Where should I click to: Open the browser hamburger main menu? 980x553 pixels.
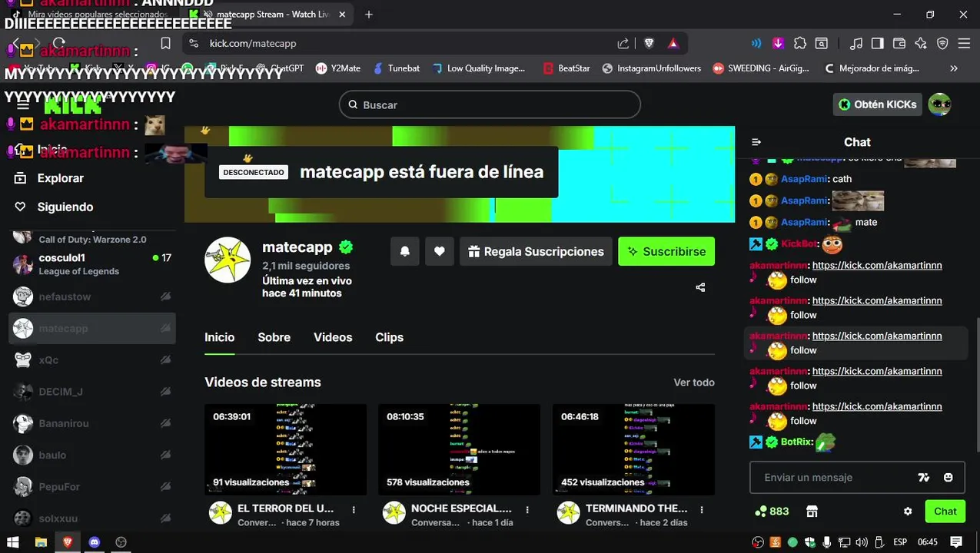click(964, 44)
